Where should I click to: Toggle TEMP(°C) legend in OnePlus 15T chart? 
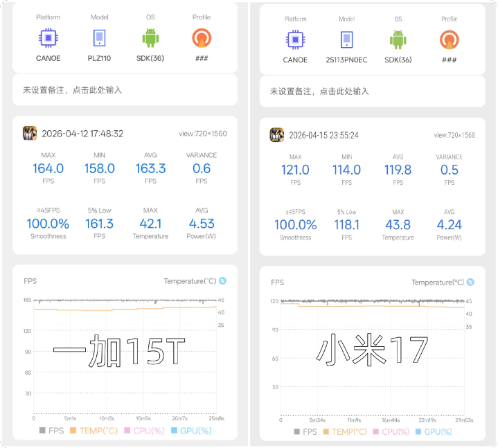pyautogui.click(x=94, y=431)
